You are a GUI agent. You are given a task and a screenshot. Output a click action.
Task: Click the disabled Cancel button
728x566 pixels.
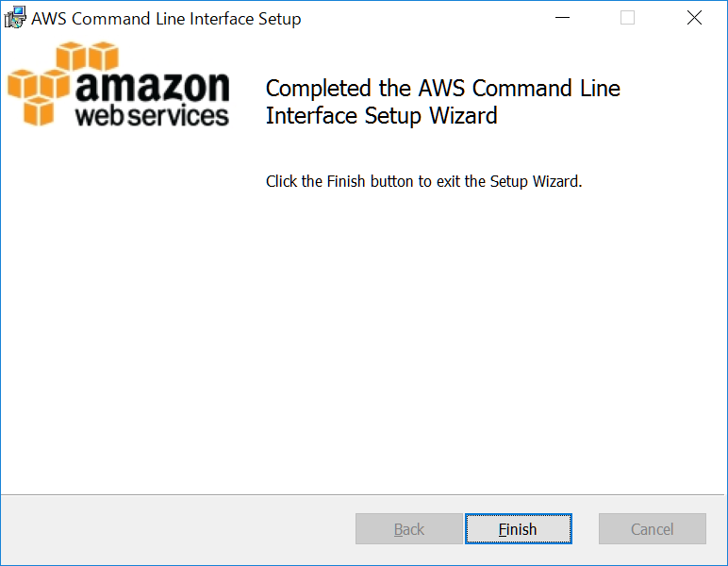pyautogui.click(x=652, y=529)
